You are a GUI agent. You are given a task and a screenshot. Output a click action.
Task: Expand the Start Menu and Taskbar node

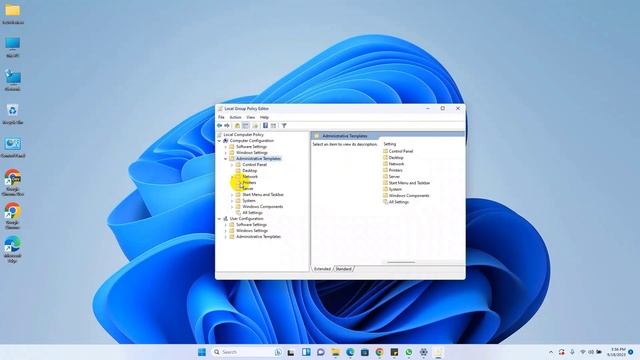232,195
